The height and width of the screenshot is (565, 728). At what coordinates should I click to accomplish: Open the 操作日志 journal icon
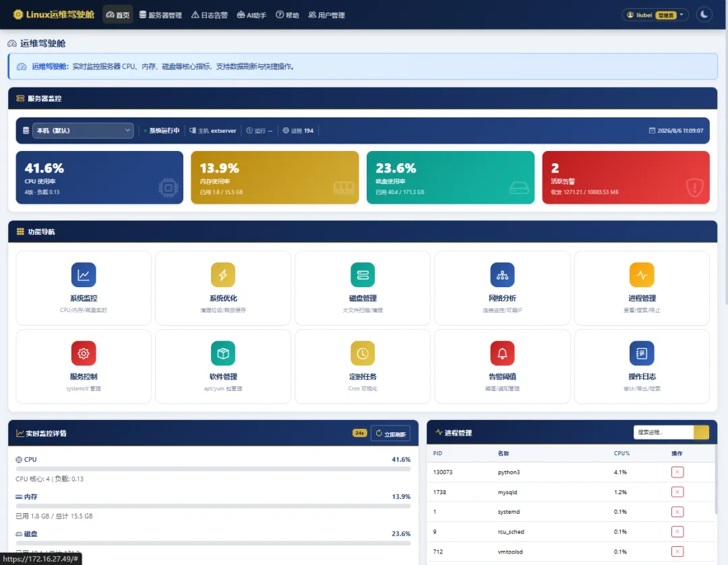(642, 353)
